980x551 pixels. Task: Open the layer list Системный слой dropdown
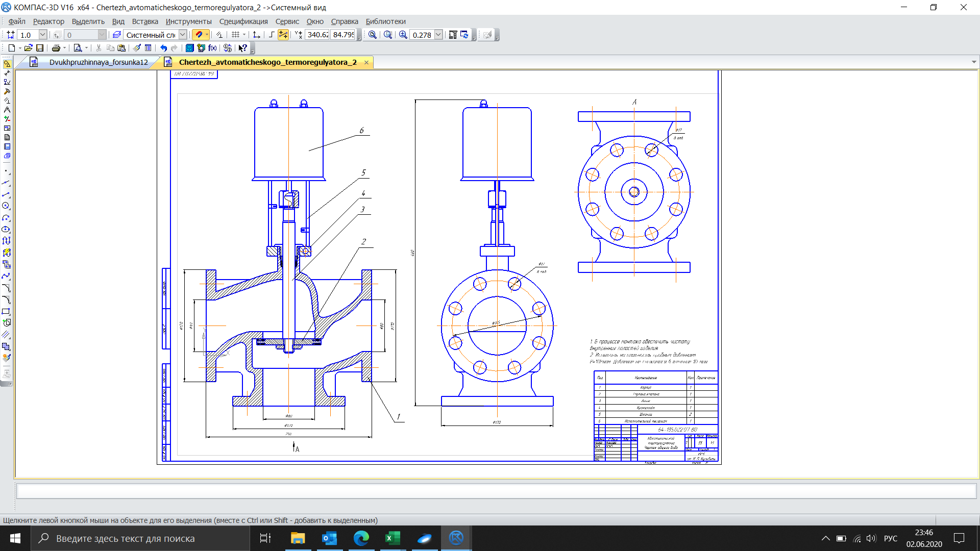183,35
